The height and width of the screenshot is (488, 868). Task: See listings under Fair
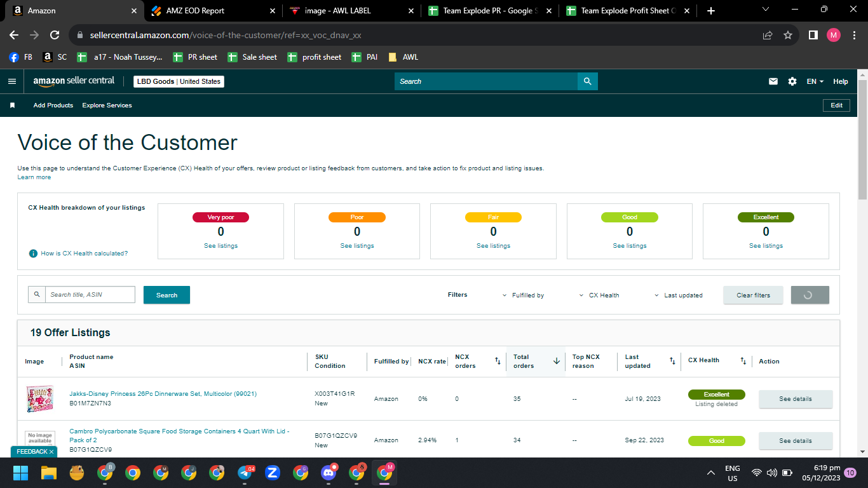click(493, 246)
